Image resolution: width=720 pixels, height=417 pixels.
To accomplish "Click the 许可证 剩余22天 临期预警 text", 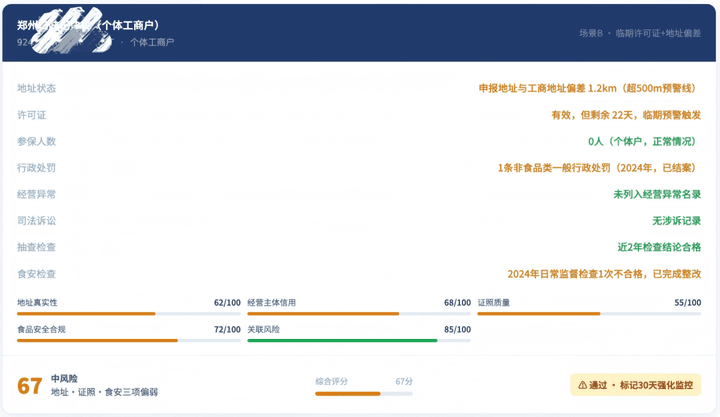I will [x=626, y=115].
